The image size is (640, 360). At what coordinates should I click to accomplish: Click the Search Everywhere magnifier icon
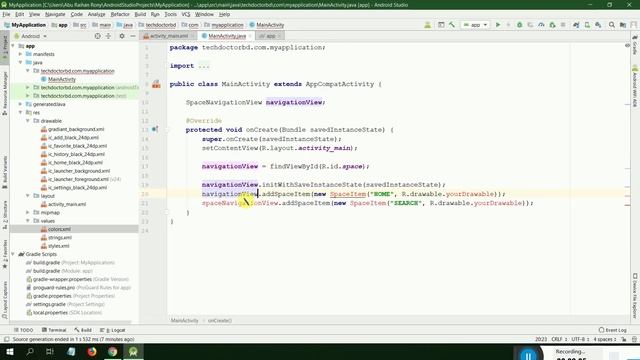coord(612,25)
